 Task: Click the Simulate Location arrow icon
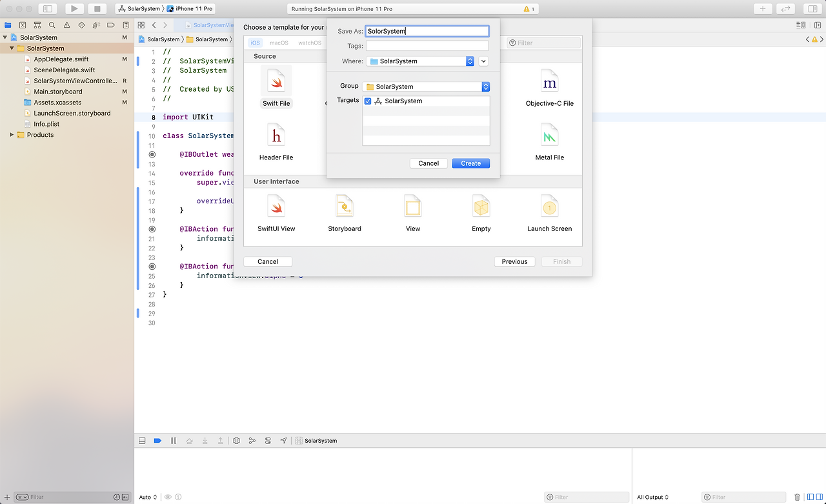tap(283, 441)
